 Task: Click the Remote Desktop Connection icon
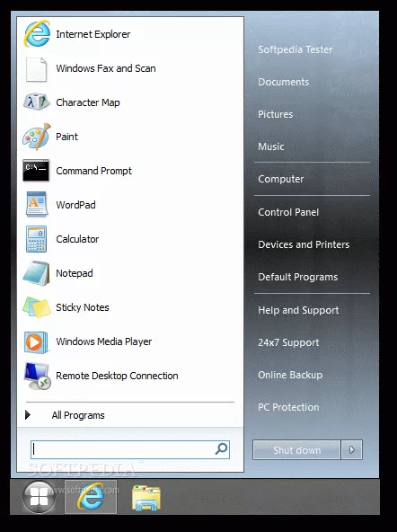pyautogui.click(x=38, y=376)
